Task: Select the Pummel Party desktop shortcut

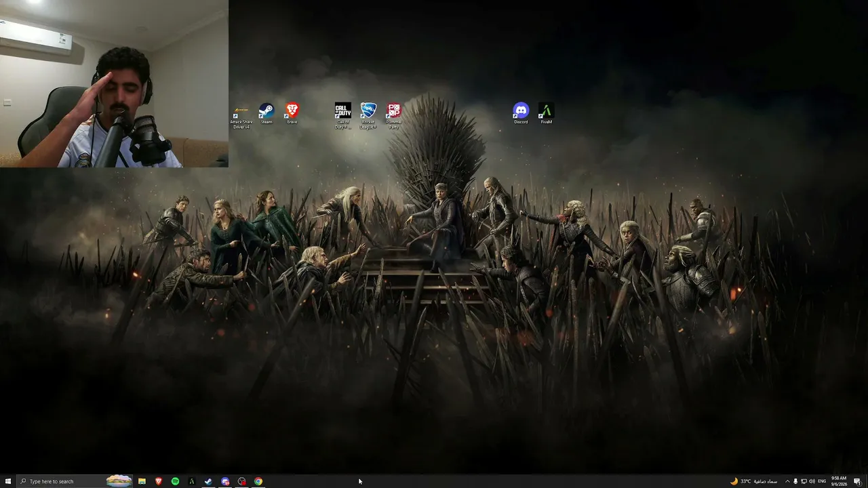Action: point(394,116)
